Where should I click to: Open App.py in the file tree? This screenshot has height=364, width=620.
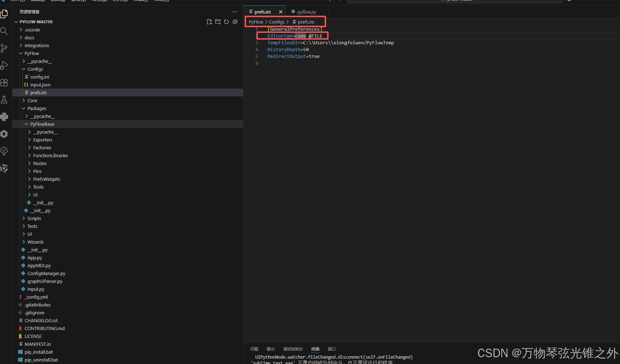pyautogui.click(x=35, y=258)
